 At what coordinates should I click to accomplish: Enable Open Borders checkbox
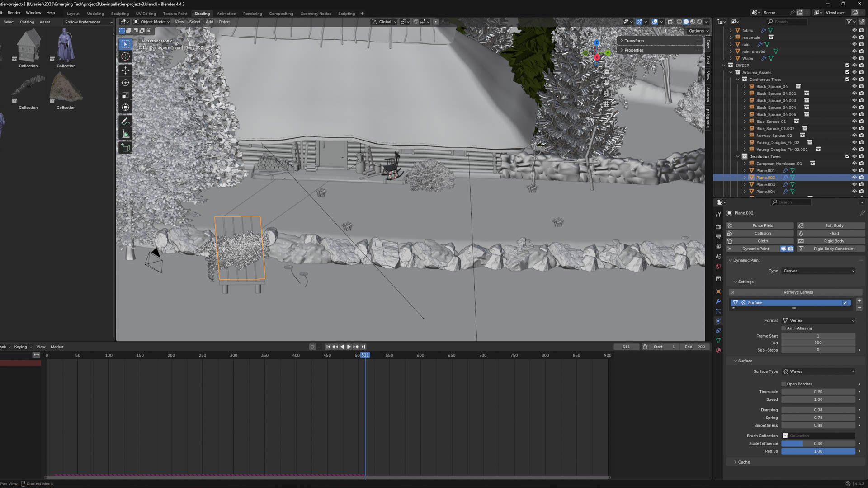784,384
